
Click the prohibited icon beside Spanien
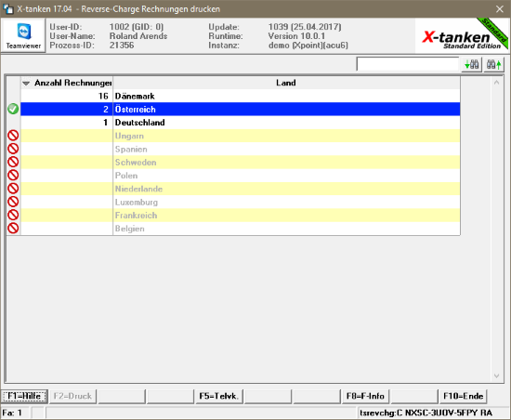pos(13,149)
